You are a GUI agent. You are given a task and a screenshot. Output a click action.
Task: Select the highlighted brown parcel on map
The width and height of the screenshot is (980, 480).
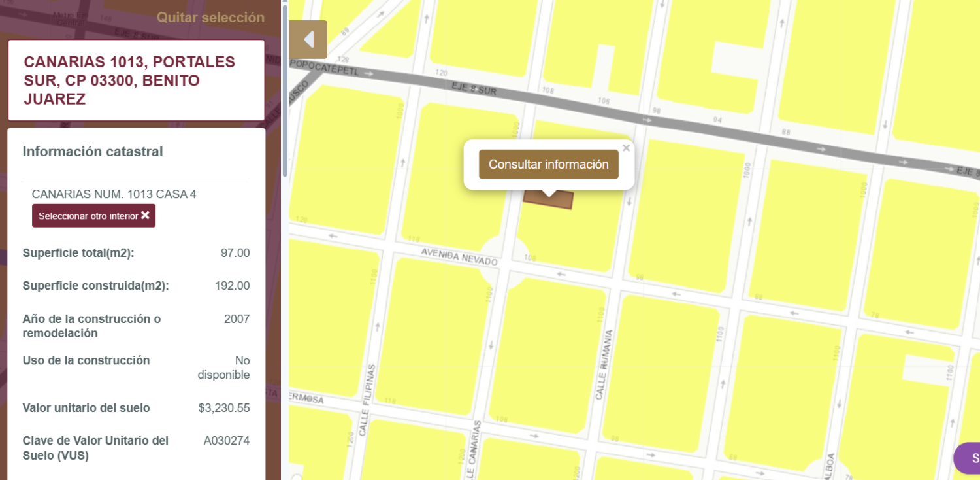(x=547, y=200)
